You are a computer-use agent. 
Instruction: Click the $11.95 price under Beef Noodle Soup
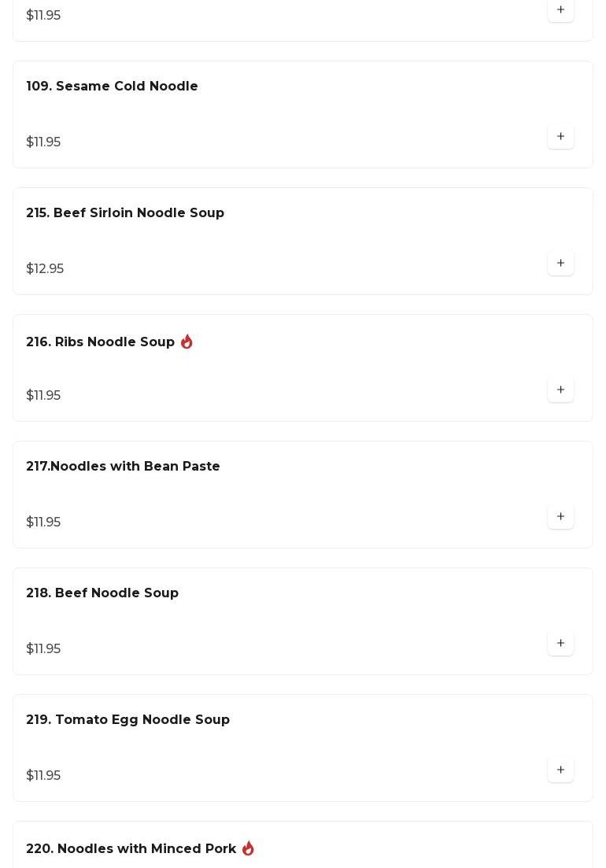(x=43, y=649)
